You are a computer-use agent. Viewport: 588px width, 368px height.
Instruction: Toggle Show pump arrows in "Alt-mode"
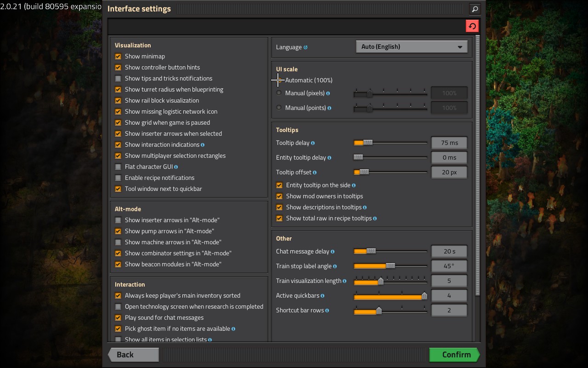coord(118,231)
